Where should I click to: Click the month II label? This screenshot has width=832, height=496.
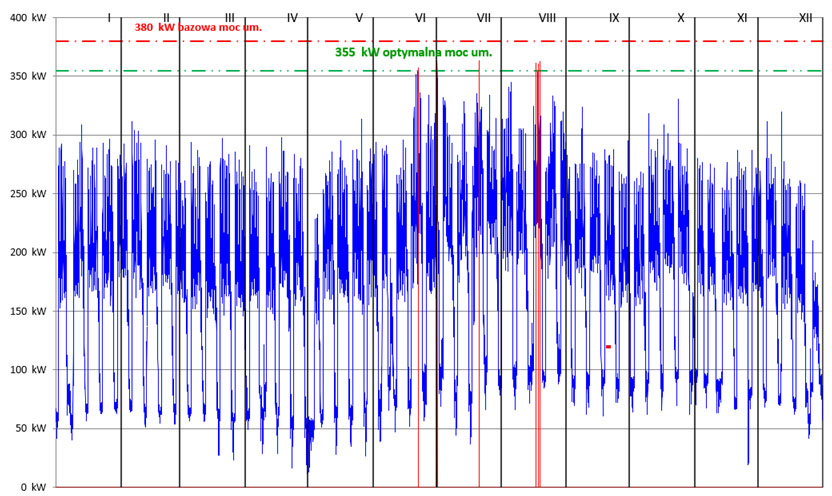click(x=166, y=18)
